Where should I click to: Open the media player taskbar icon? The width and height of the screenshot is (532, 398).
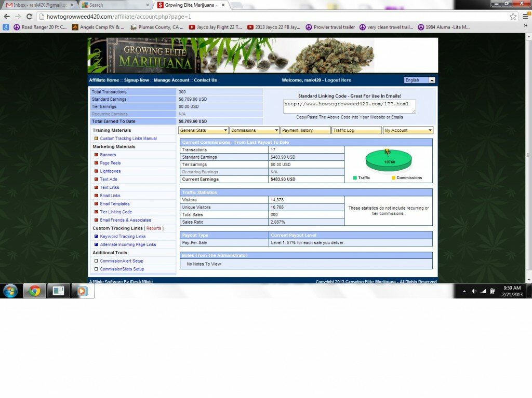[83, 291]
